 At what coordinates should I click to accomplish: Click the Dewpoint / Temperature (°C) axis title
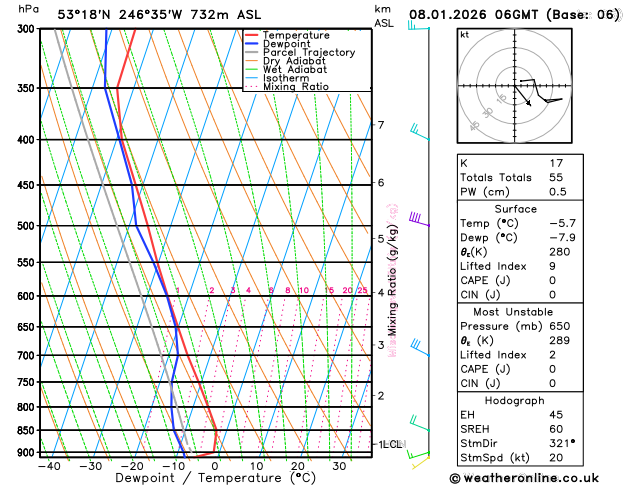215,478
